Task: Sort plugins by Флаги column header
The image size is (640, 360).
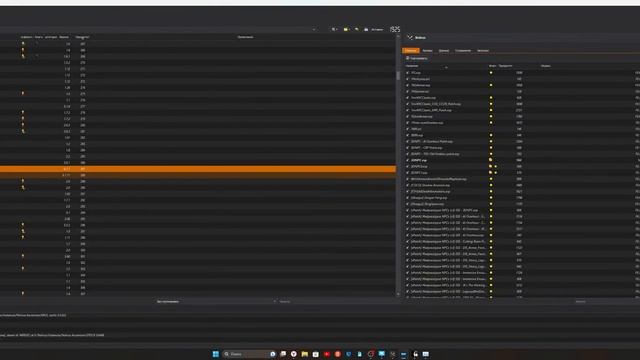Action: tap(492, 66)
